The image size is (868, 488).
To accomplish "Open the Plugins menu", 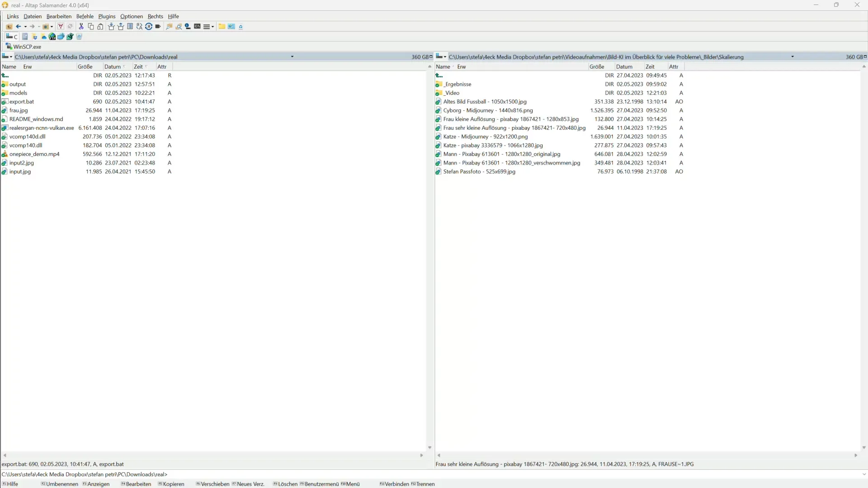I will (x=107, y=16).
